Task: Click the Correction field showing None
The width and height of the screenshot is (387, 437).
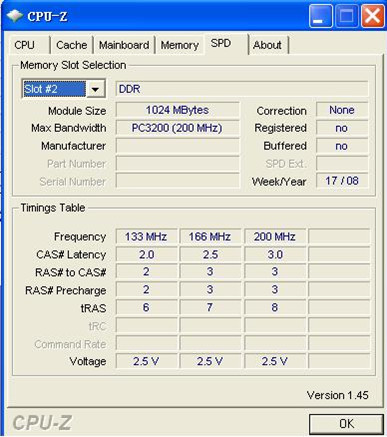Action: pos(342,110)
